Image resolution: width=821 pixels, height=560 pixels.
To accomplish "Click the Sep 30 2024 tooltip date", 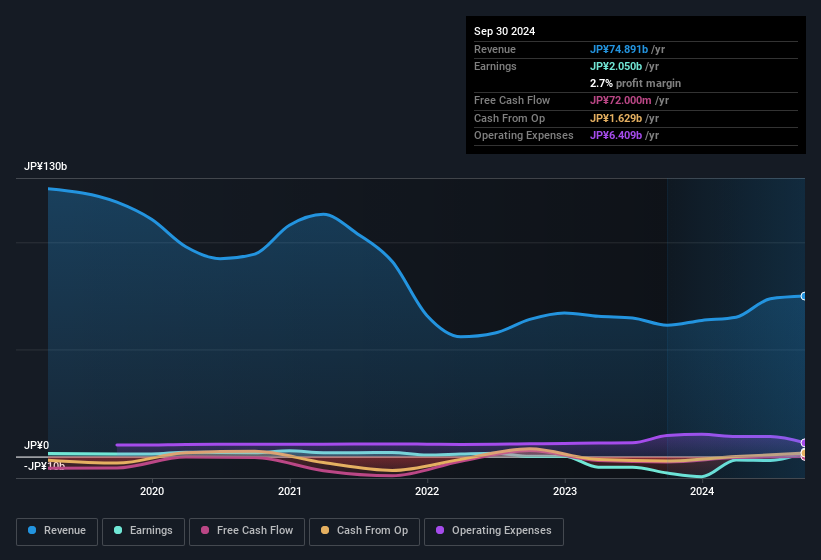I will [504, 31].
